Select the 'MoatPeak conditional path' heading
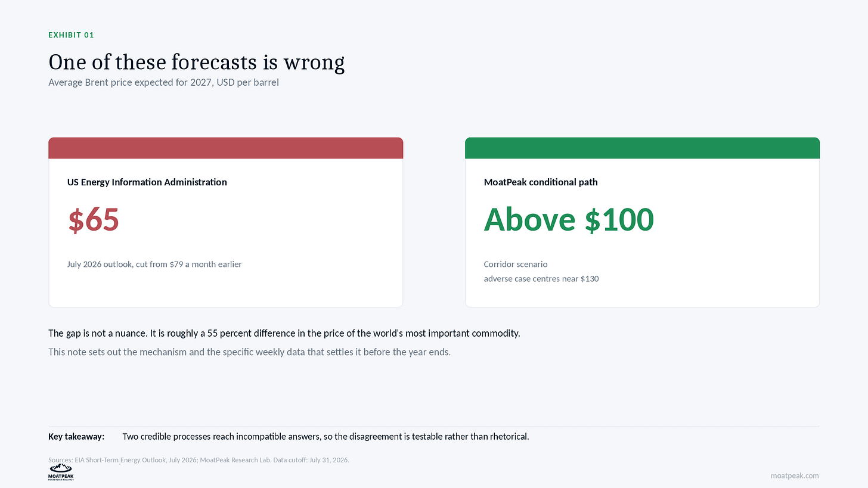 click(540, 182)
